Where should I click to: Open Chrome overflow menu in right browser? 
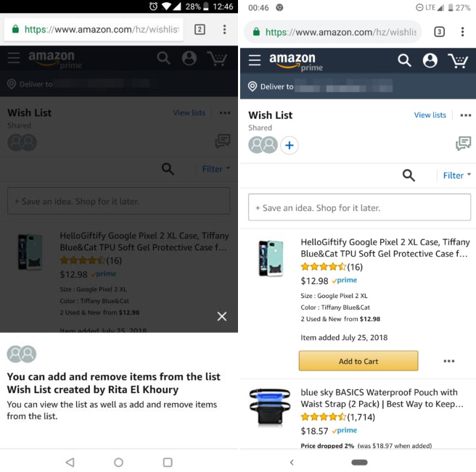462,32
